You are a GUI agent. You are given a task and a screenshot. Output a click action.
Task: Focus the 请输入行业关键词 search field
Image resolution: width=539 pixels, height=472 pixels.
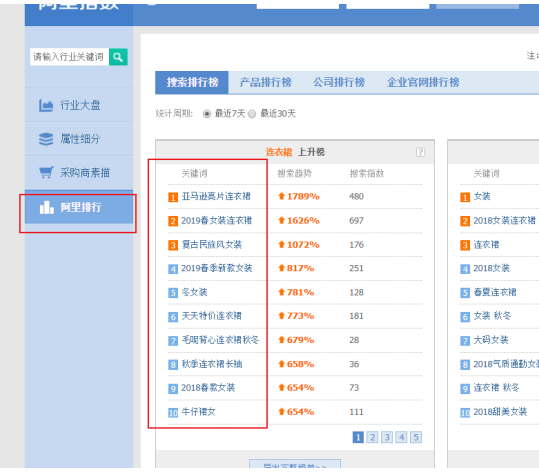pos(69,57)
